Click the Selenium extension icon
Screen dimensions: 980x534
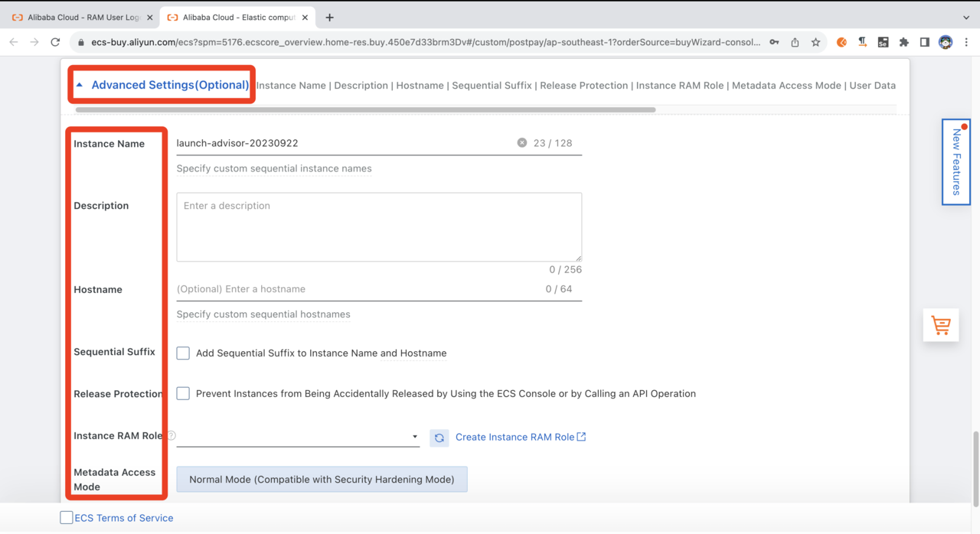[x=883, y=42]
